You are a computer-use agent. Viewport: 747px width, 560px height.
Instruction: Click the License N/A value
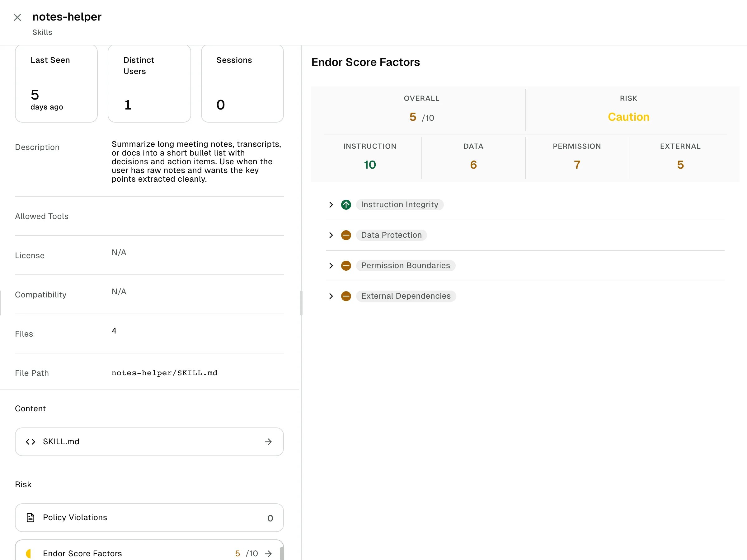(119, 253)
